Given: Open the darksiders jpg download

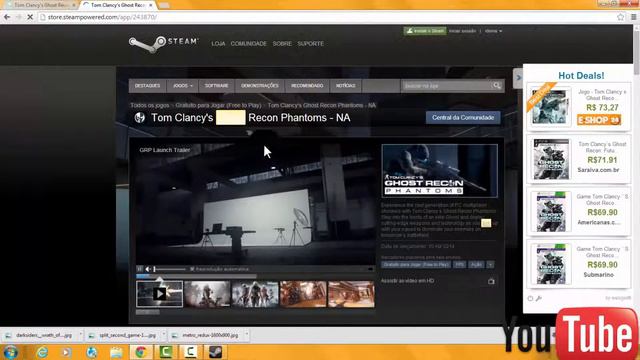Looking at the screenshot, I should [x=40, y=335].
